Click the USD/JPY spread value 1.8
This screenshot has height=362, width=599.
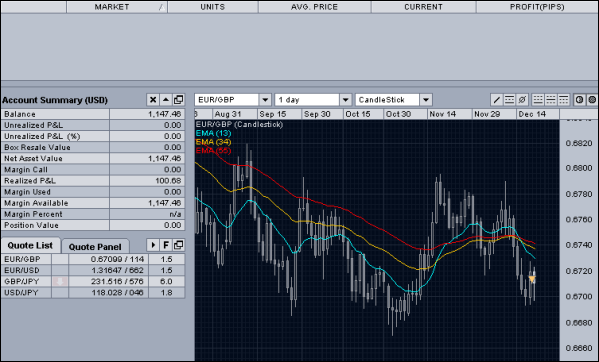pyautogui.click(x=167, y=293)
